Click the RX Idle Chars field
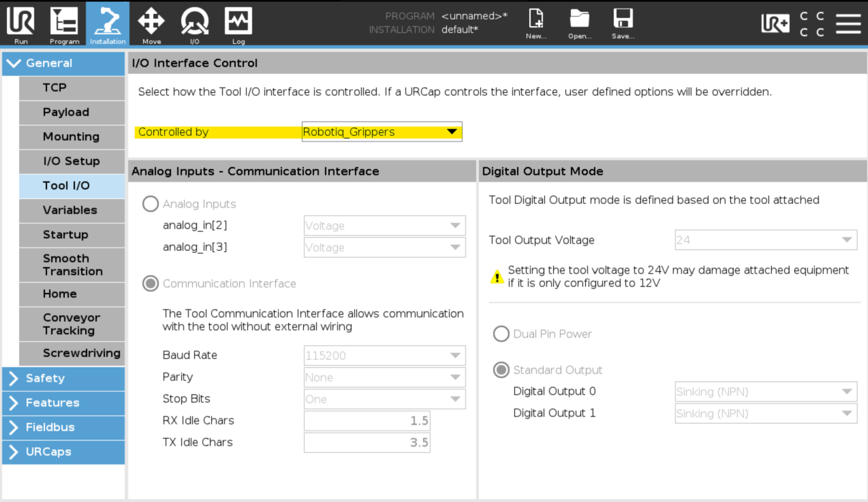 [x=367, y=421]
